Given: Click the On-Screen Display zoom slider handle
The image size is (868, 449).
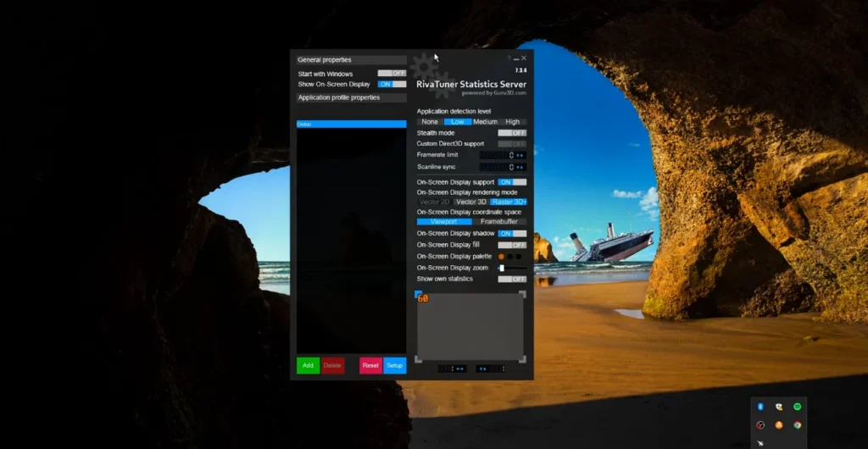Looking at the screenshot, I should pyautogui.click(x=502, y=269).
